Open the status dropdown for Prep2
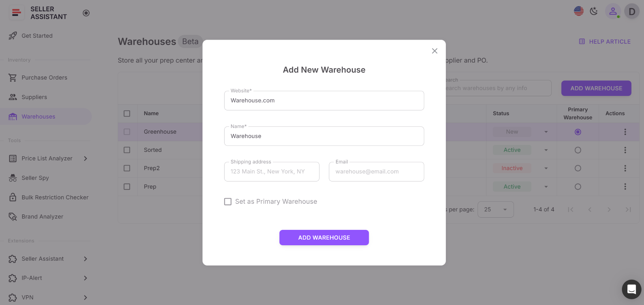This screenshot has height=305, width=644. pos(546,168)
